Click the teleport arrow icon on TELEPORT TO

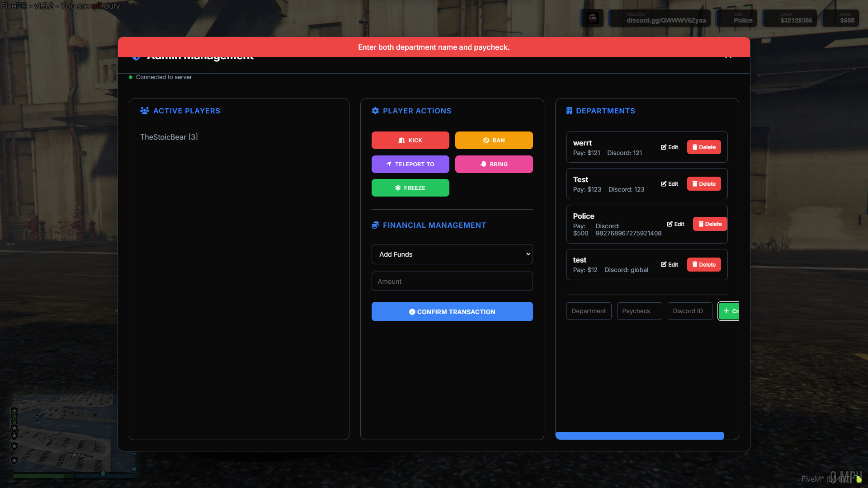pyautogui.click(x=388, y=164)
